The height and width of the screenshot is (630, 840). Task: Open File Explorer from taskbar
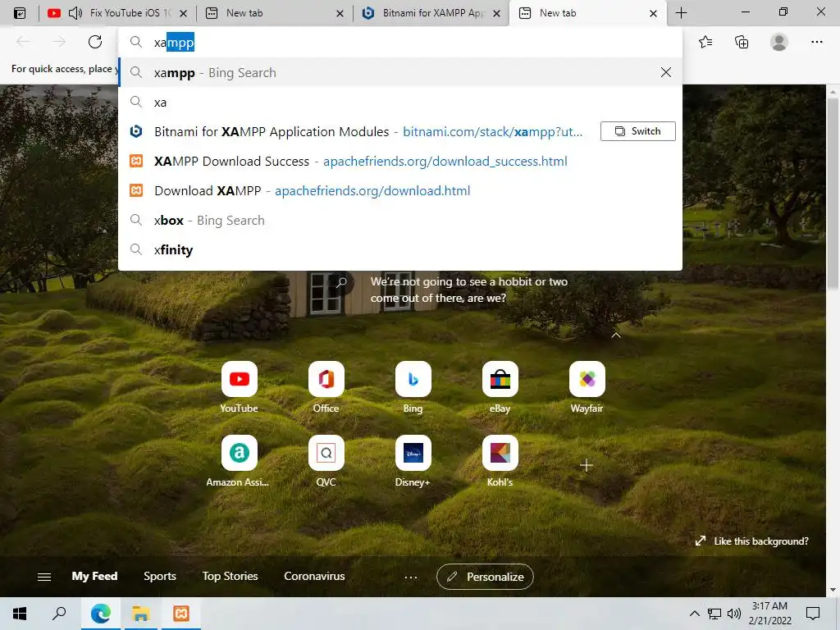pos(140,614)
